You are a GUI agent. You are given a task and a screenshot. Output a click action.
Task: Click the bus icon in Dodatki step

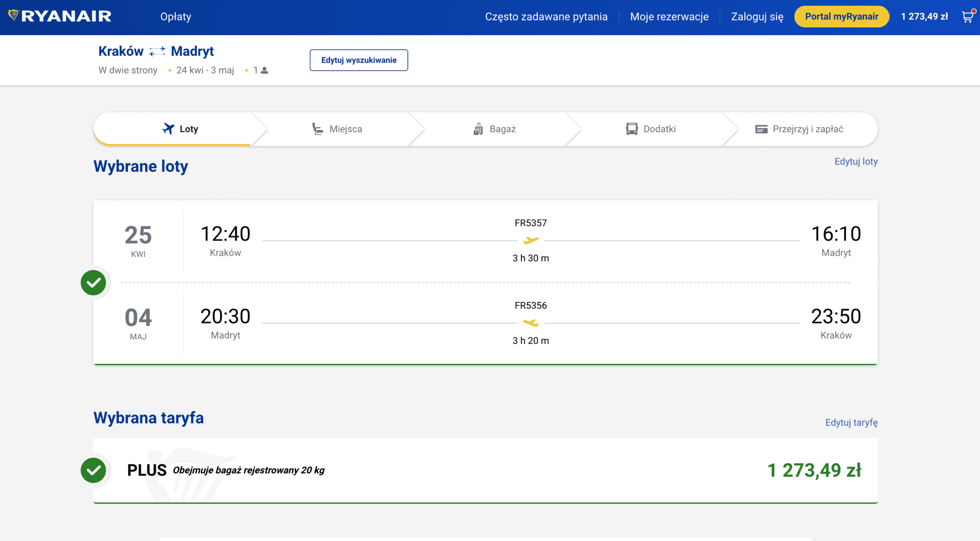pyautogui.click(x=632, y=129)
